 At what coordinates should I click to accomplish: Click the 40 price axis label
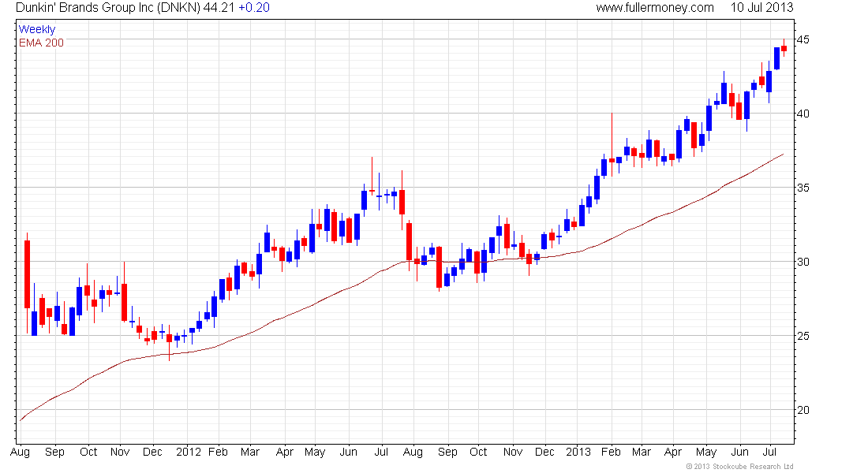tap(803, 114)
